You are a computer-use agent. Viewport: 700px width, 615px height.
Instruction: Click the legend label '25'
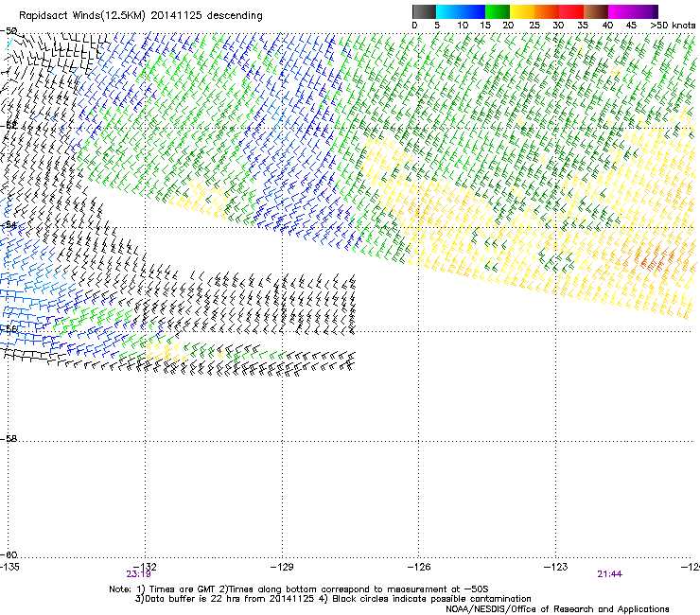tap(534, 26)
